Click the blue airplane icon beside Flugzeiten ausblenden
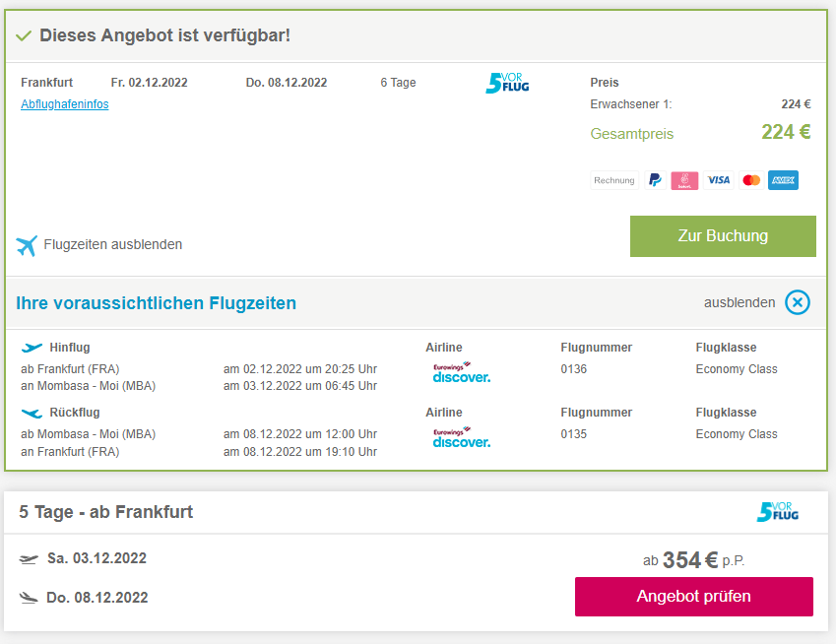This screenshot has height=644, width=836. (x=27, y=245)
